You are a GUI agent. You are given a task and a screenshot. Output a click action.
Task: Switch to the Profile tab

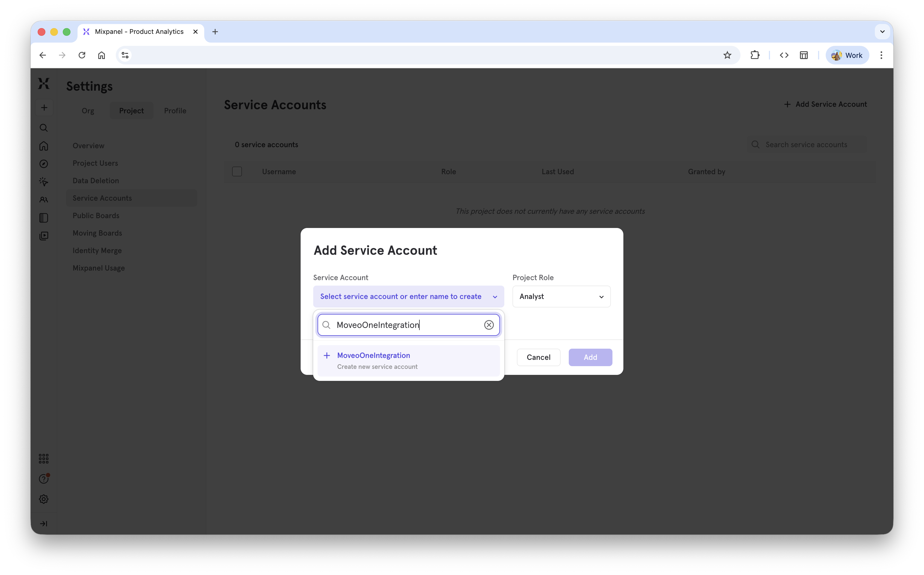click(175, 111)
